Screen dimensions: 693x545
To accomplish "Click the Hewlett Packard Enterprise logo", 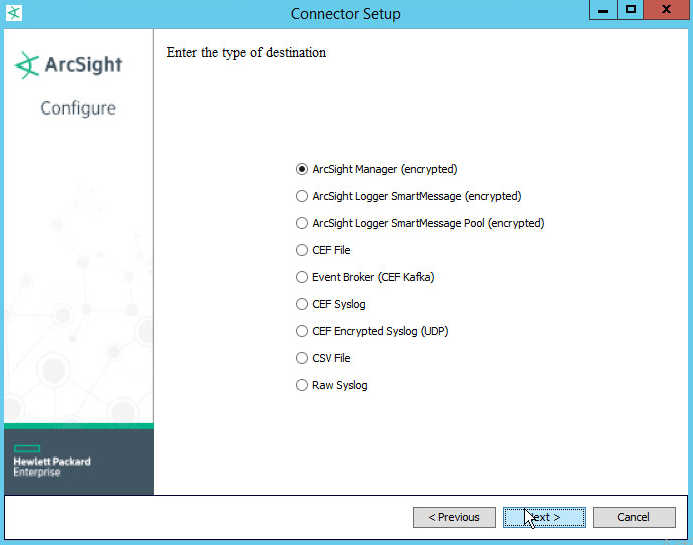I will coord(52,460).
